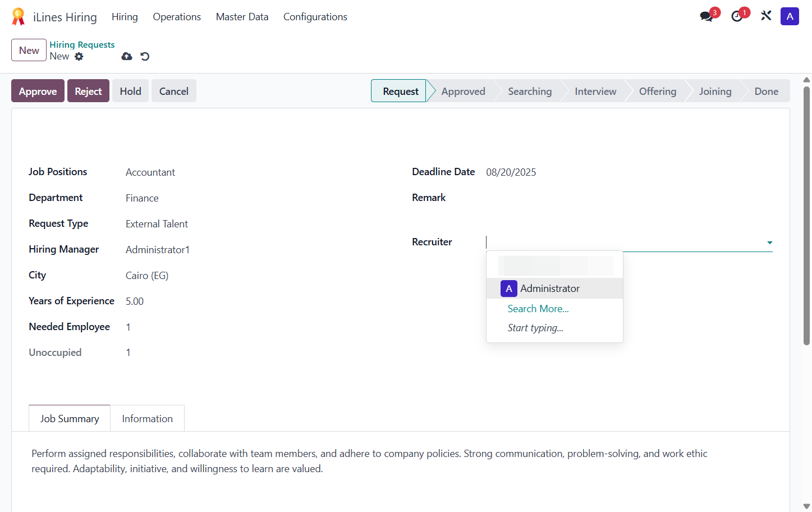Click the gear actions icon beside New
This screenshot has height=512, width=812.
point(79,56)
